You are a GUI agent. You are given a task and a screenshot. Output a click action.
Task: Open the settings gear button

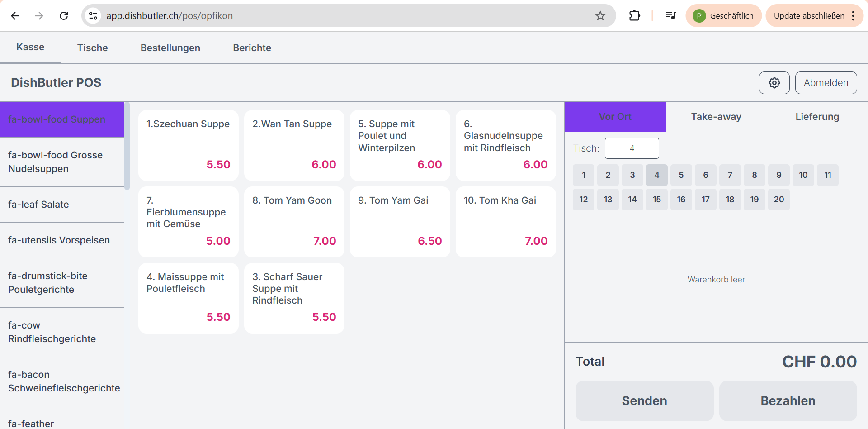point(774,83)
